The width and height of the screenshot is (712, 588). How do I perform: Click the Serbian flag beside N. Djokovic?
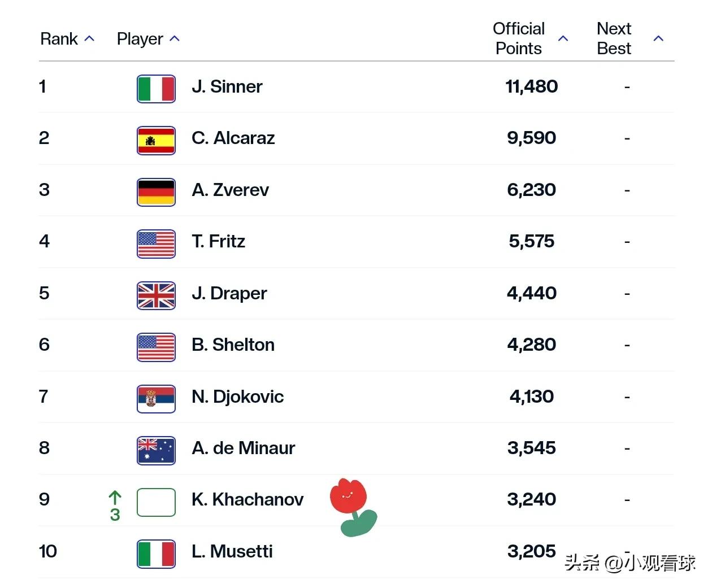[156, 399]
